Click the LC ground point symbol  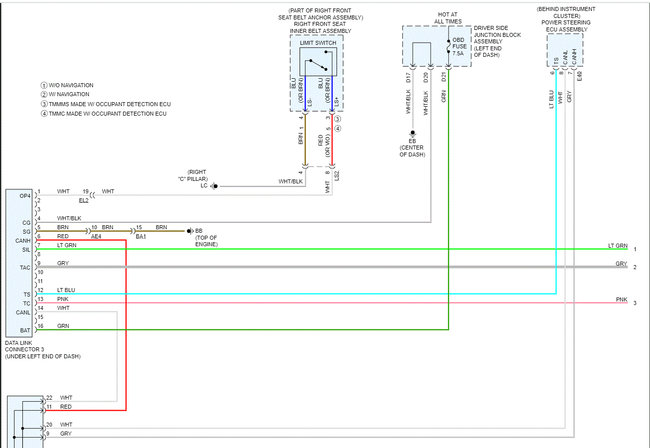tap(215, 186)
